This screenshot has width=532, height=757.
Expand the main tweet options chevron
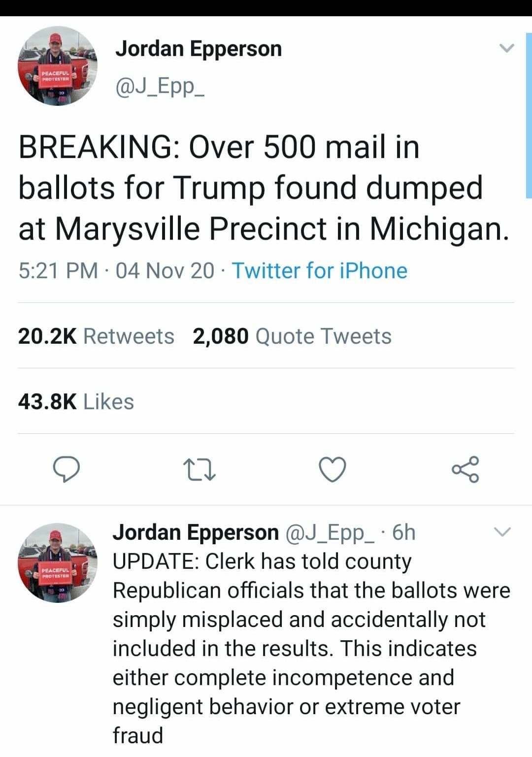(x=506, y=48)
